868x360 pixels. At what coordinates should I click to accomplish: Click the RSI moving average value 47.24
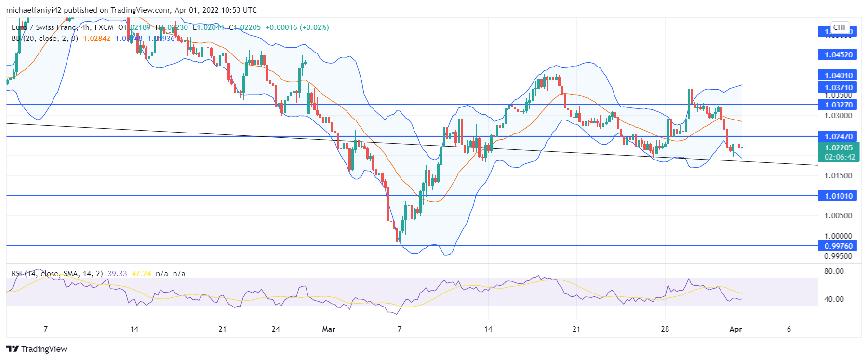(142, 274)
